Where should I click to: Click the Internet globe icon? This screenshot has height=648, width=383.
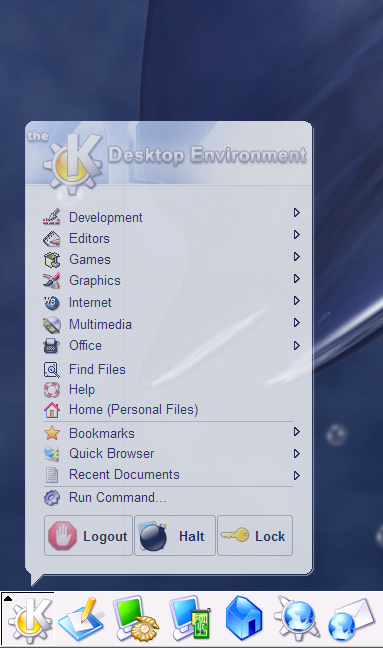(52, 303)
